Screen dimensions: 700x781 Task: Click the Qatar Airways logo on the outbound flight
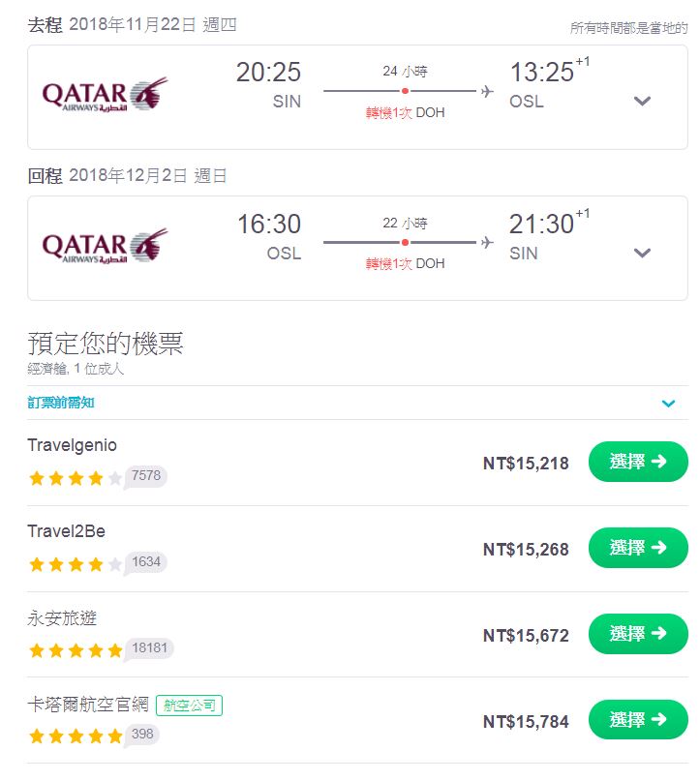click(x=106, y=94)
